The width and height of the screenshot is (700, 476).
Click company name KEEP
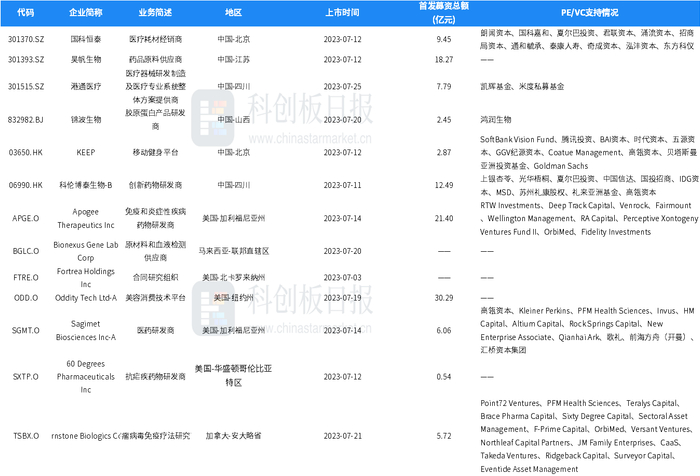pyautogui.click(x=86, y=152)
